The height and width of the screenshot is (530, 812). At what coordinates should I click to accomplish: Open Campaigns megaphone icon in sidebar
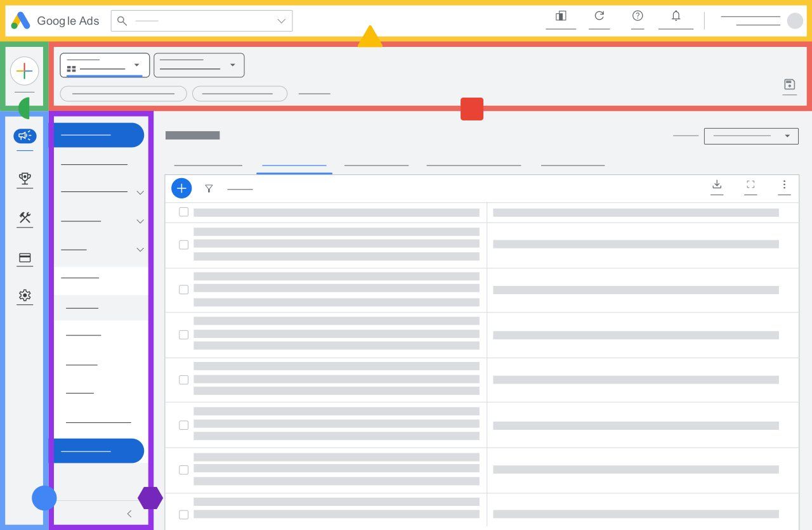click(25, 136)
